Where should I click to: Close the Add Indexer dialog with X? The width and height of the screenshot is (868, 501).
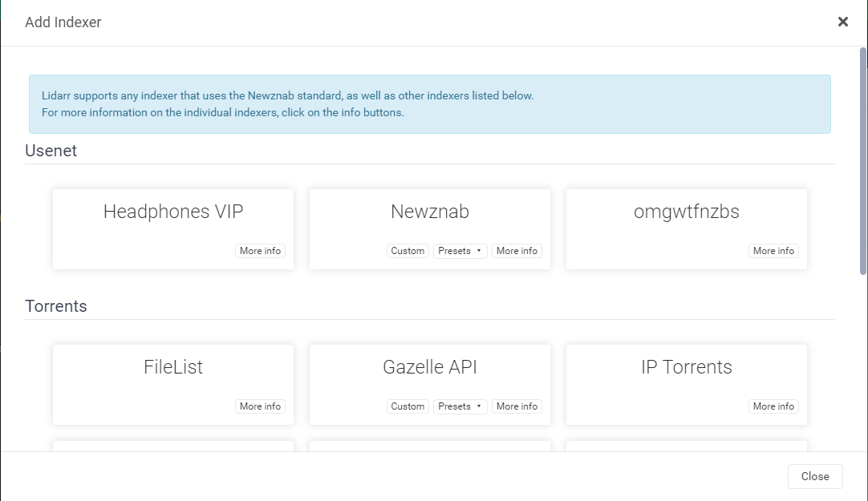point(843,22)
